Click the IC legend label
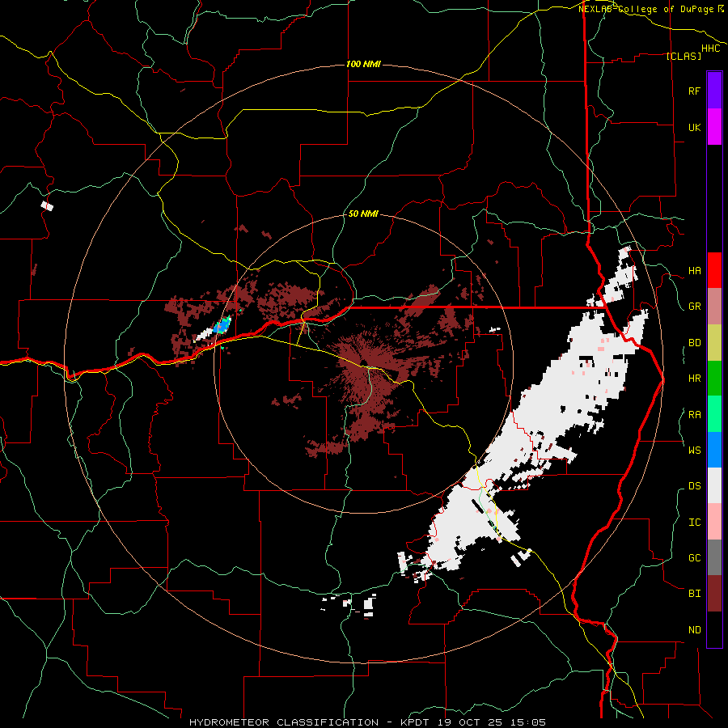This screenshot has width=728, height=728. (x=694, y=523)
